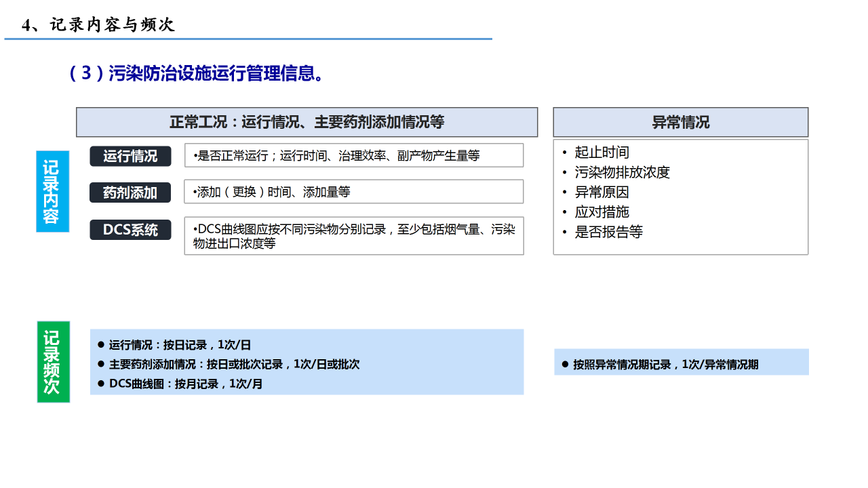Click the DCS曲线图：按月记录 frequency line
The width and height of the screenshot is (868, 488).
pos(185,384)
